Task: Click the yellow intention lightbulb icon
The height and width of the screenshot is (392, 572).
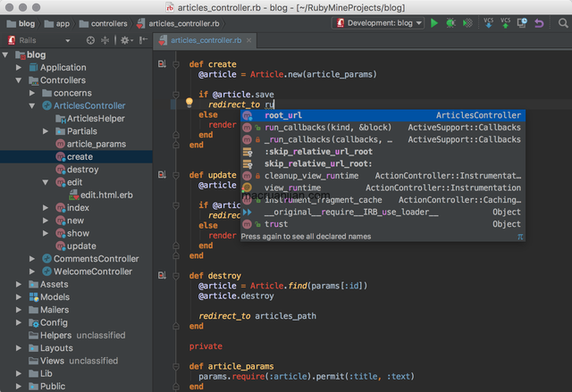Action: pos(189,104)
